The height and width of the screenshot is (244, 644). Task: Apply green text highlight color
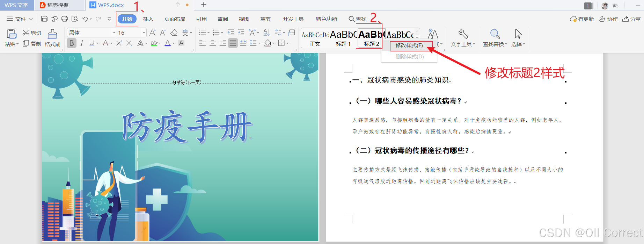click(154, 43)
